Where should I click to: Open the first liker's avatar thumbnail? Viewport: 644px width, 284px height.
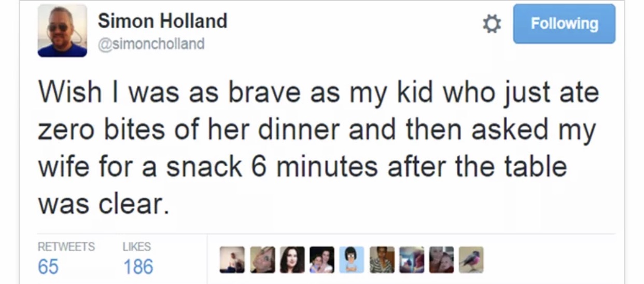pos(232,260)
